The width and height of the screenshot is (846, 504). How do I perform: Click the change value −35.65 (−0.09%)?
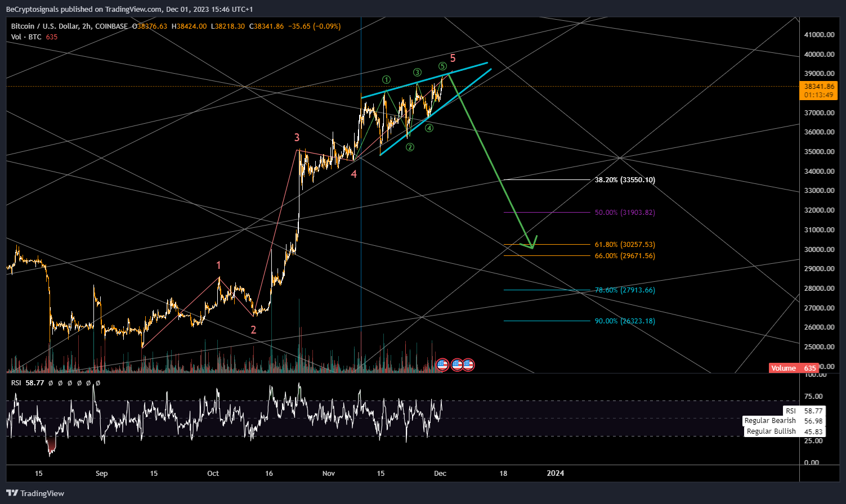[315, 26]
